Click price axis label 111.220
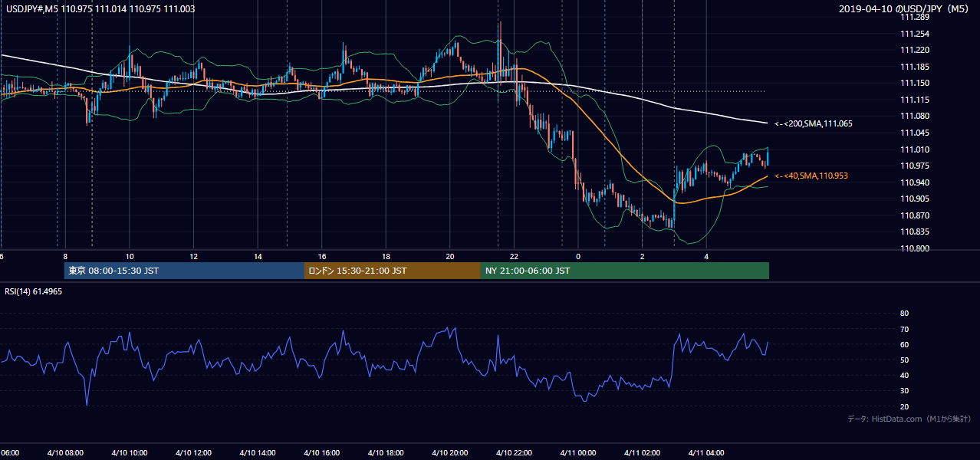The height and width of the screenshot is (460, 980). coord(916,50)
